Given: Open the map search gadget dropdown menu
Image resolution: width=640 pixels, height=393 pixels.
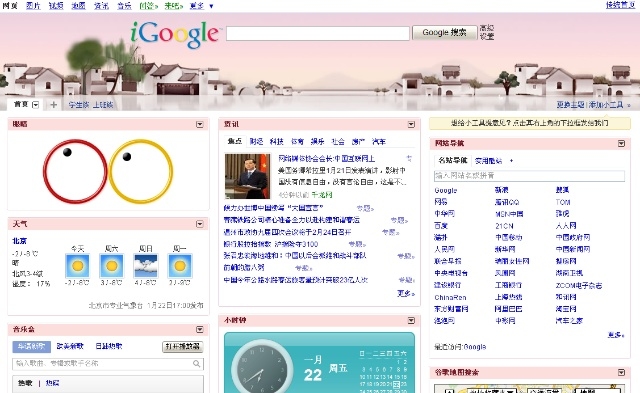Looking at the screenshot, I should coord(621,372).
